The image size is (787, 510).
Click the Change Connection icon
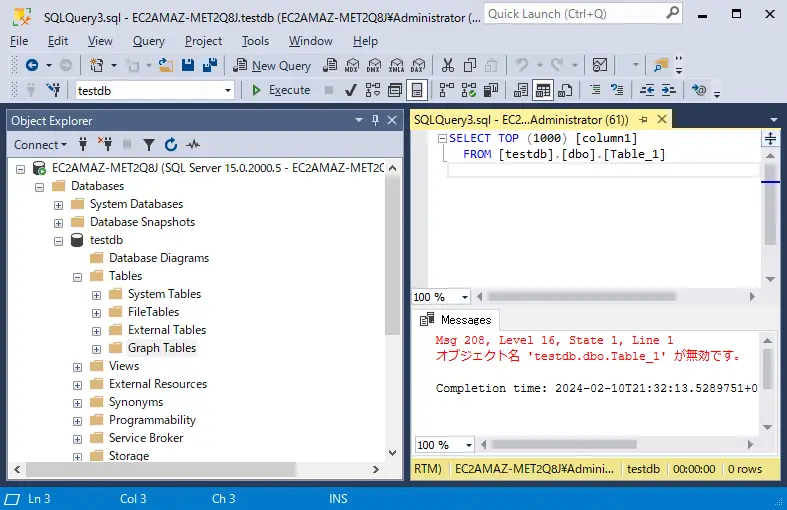[x=53, y=90]
